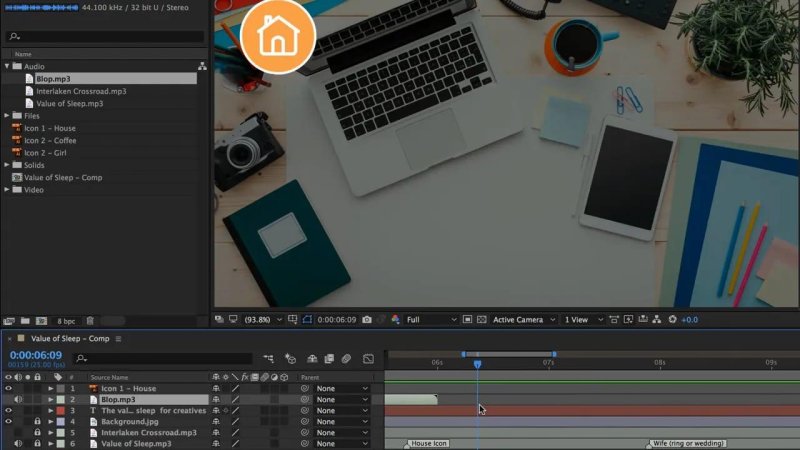Click the always preview this view icon

(219, 319)
